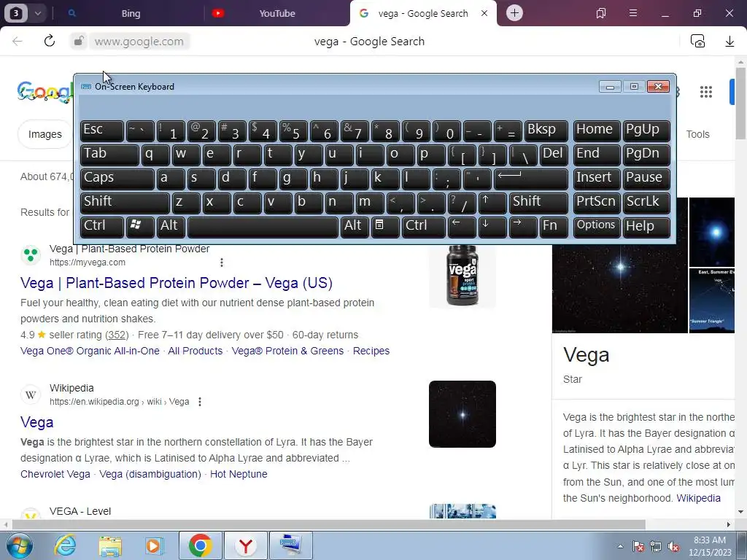Screen dimensions: 747x560
Task: Toggle the left Alt key
Action: tap(171, 227)
